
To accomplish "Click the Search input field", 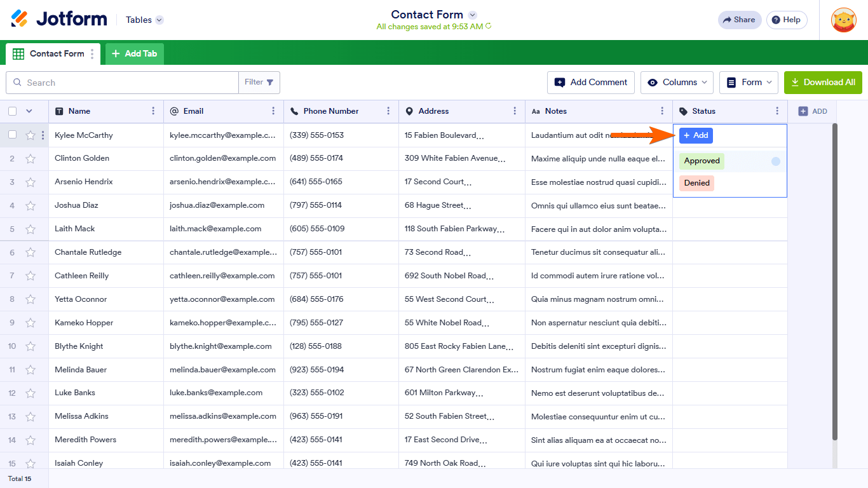I will 122,83.
